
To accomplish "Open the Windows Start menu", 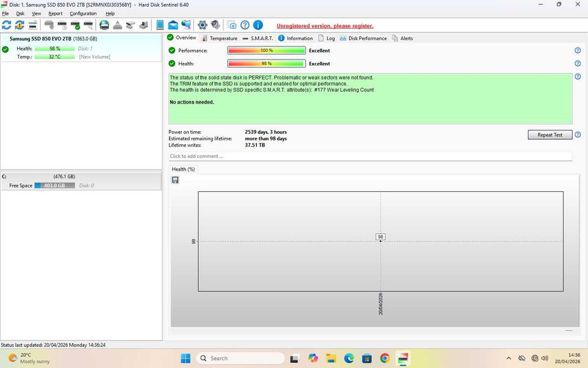I will 186,358.
